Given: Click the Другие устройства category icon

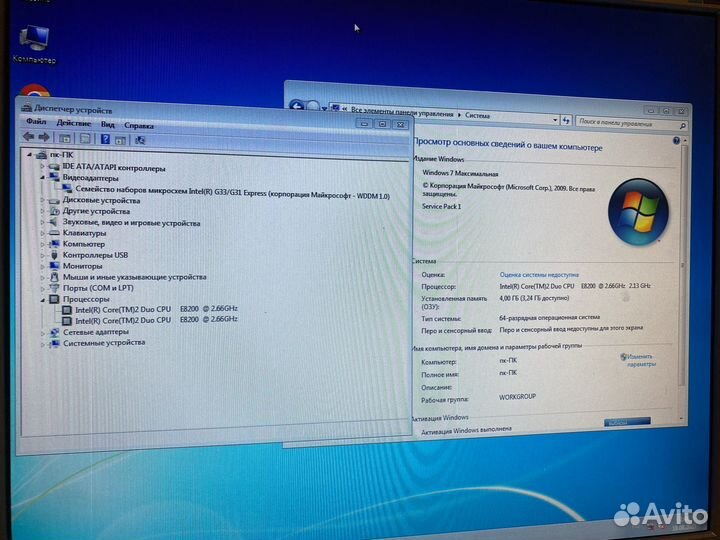Looking at the screenshot, I should pos(54,211).
